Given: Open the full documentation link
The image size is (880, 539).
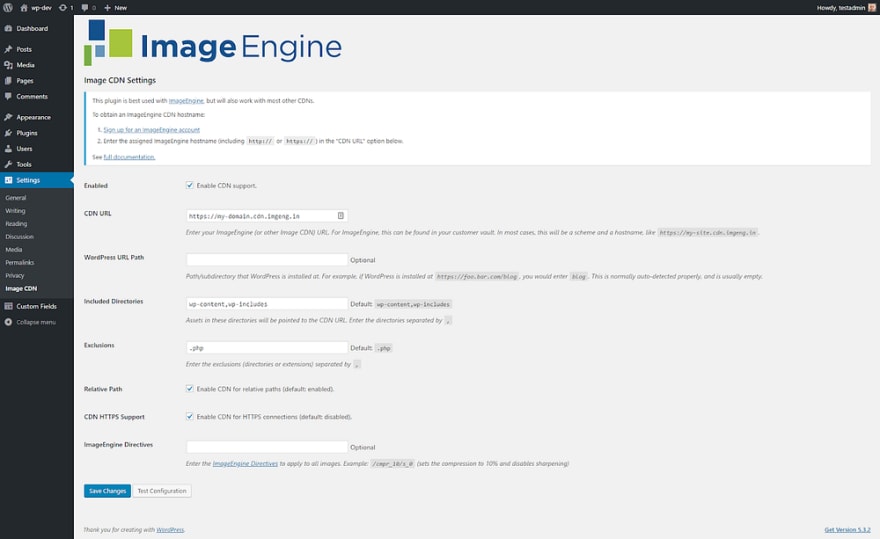Looking at the screenshot, I should click(129, 157).
